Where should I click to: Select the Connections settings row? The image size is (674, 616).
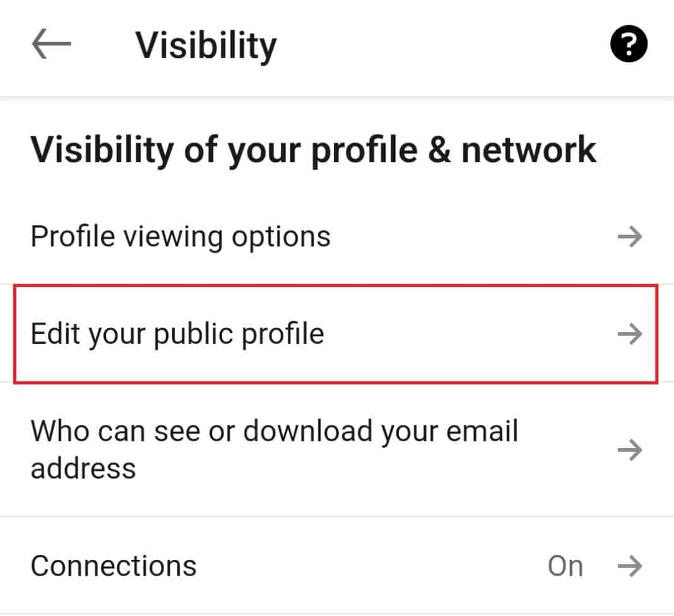114,566
